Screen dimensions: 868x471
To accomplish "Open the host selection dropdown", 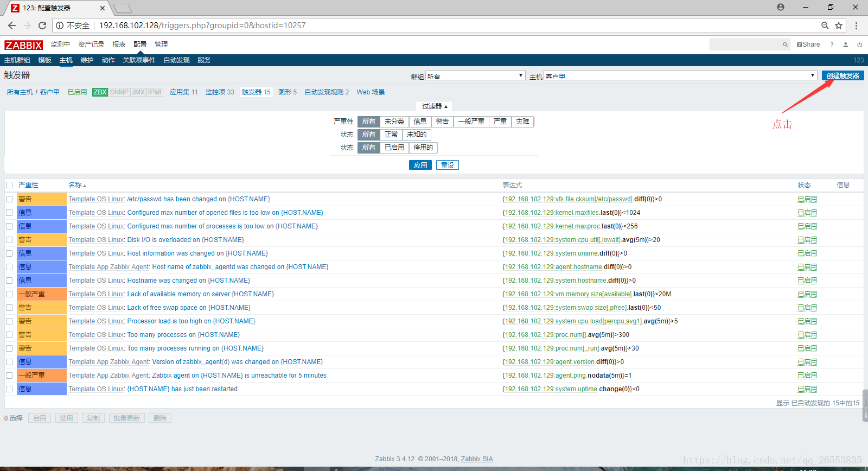I will pyautogui.click(x=680, y=75).
